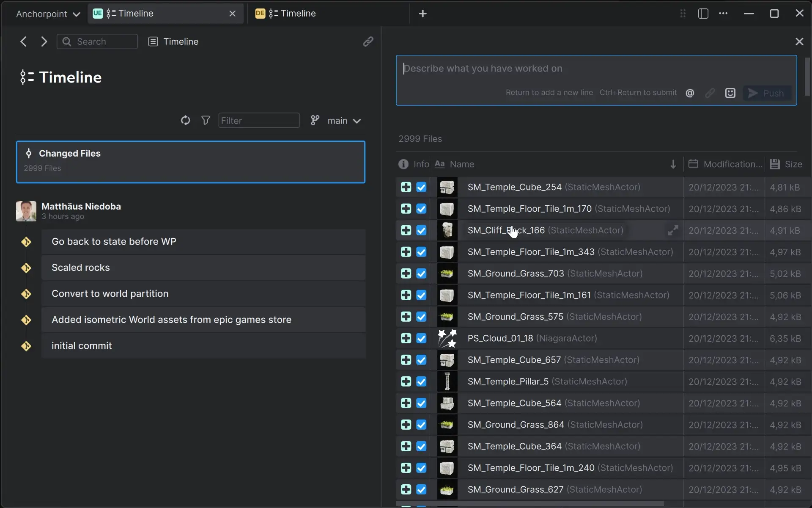Viewport: 812px width, 508px height.
Task: Expand the Anchorpoint menu
Action: (x=47, y=13)
